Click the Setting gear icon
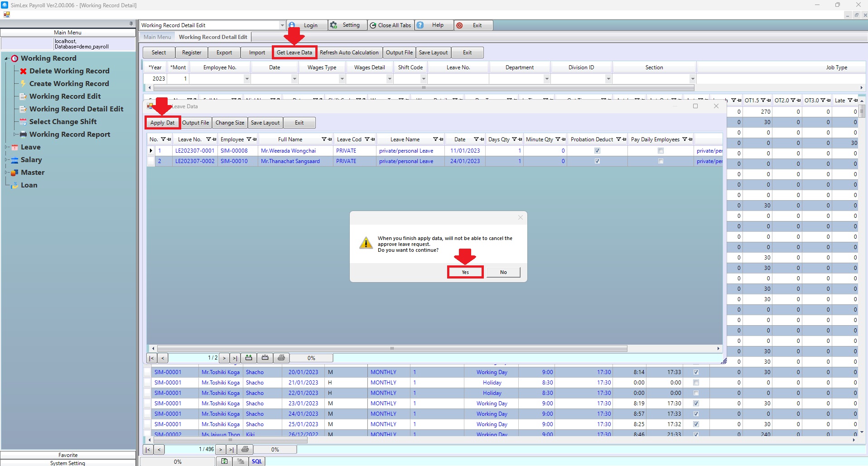The height and width of the screenshot is (466, 868). tap(334, 25)
